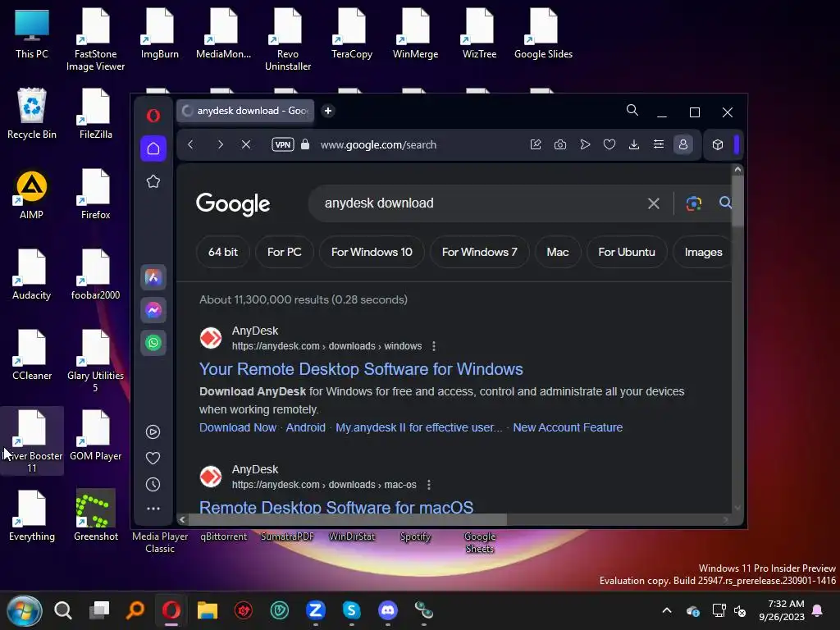Viewport: 840px width, 630px height.
Task: Click the edit/share page icon in address bar
Action: [x=535, y=144]
